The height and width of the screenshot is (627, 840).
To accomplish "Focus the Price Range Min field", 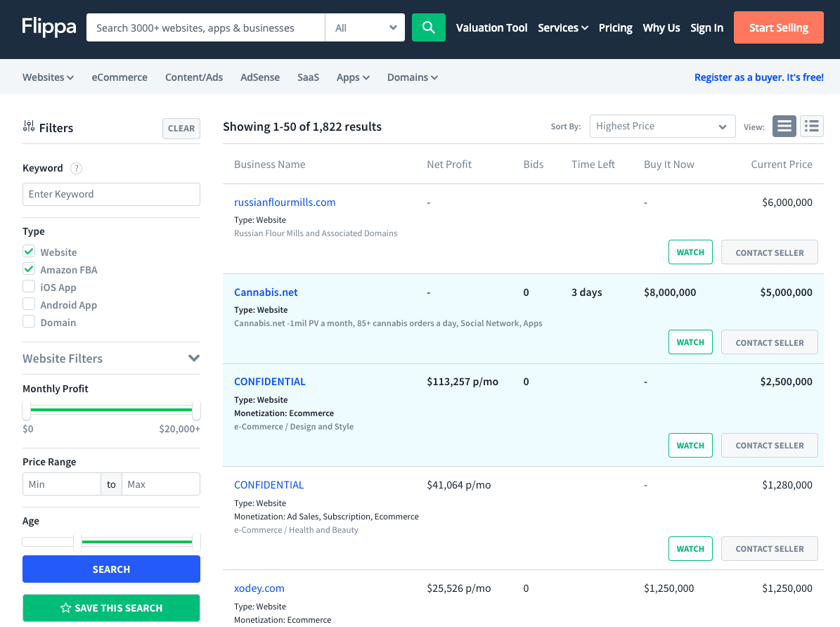I will [x=62, y=484].
